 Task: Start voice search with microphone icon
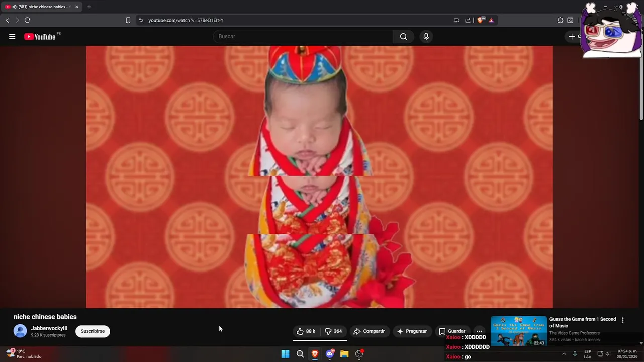click(x=426, y=36)
